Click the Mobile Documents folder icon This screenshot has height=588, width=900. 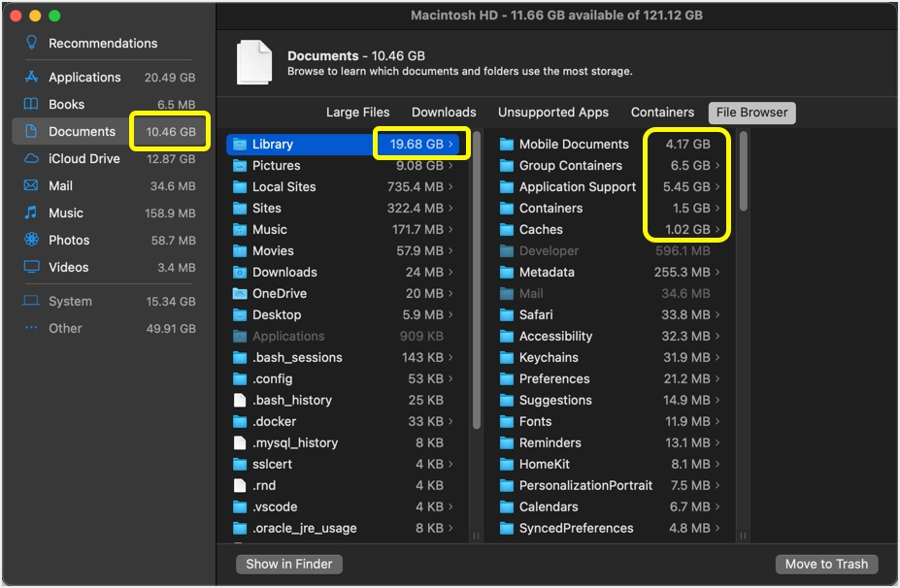tap(506, 144)
